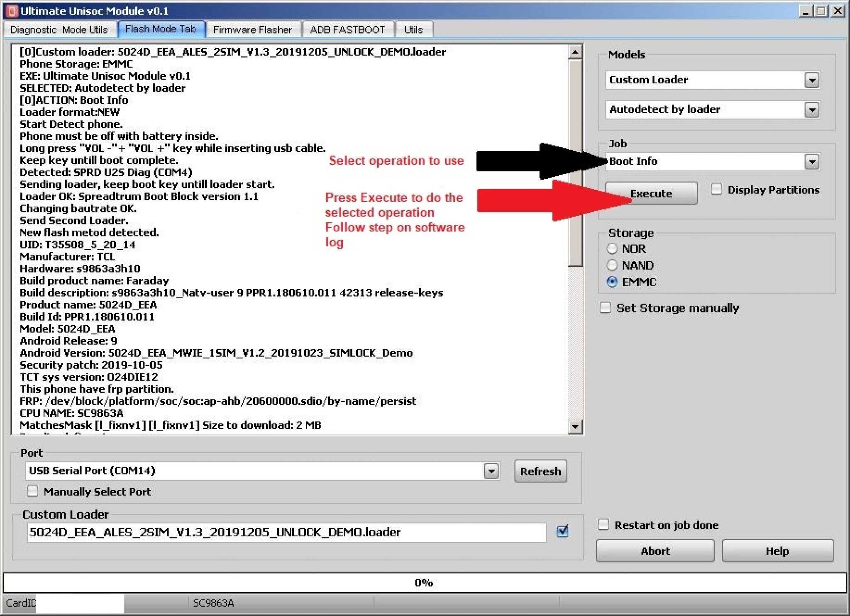850x616 pixels.
Task: Enable Restart on job done
Action: tap(604, 525)
